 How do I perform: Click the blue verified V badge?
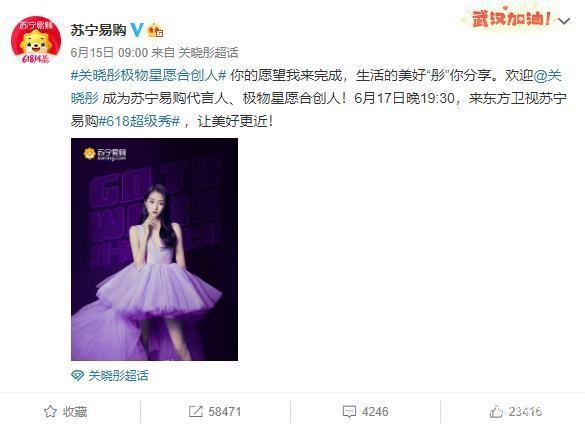click(137, 29)
